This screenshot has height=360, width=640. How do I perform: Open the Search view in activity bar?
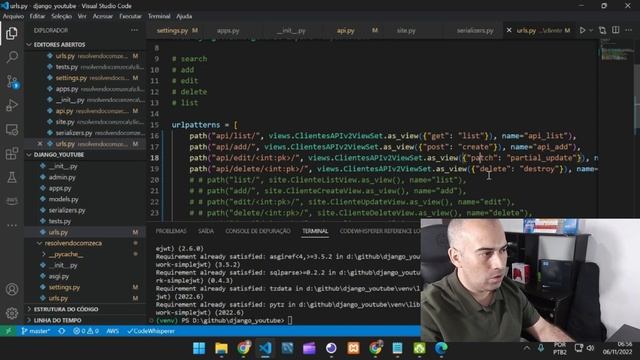pyautogui.click(x=12, y=57)
